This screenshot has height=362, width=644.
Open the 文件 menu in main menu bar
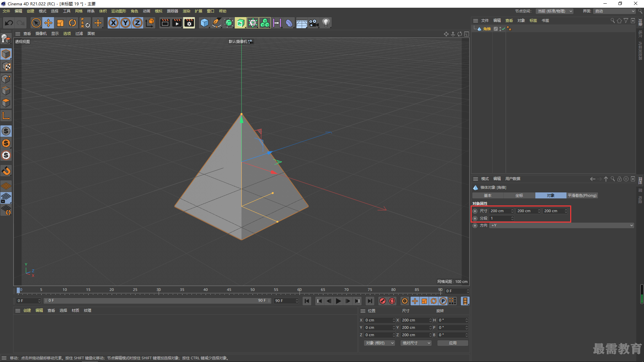coord(6,11)
